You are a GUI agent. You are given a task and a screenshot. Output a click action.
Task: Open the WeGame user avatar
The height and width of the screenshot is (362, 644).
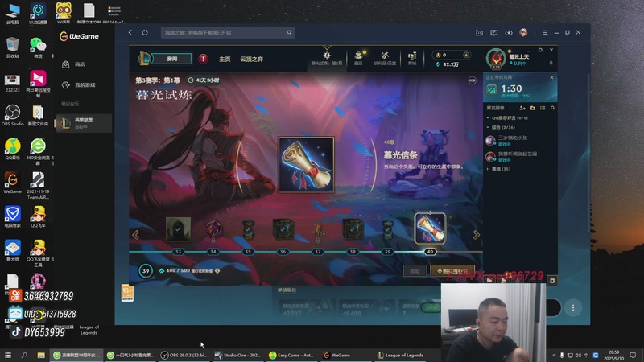(x=523, y=32)
